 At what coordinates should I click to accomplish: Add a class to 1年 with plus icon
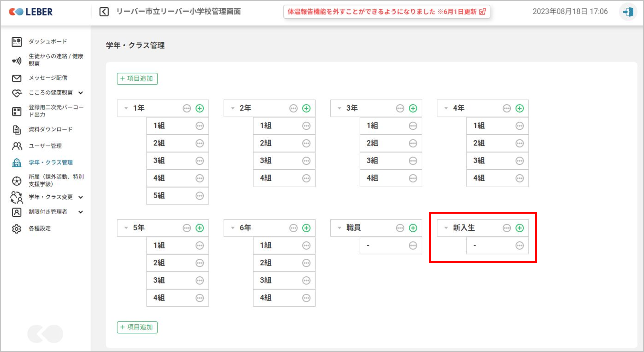tap(200, 108)
